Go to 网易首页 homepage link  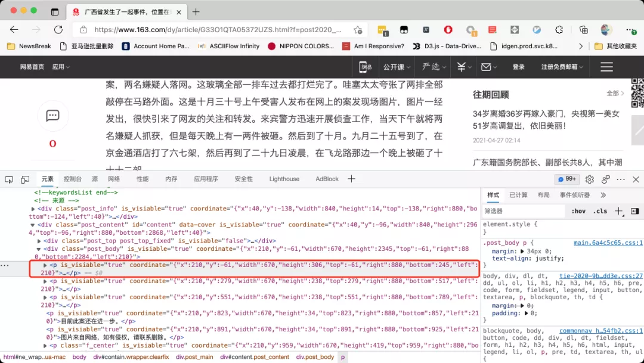pyautogui.click(x=32, y=67)
